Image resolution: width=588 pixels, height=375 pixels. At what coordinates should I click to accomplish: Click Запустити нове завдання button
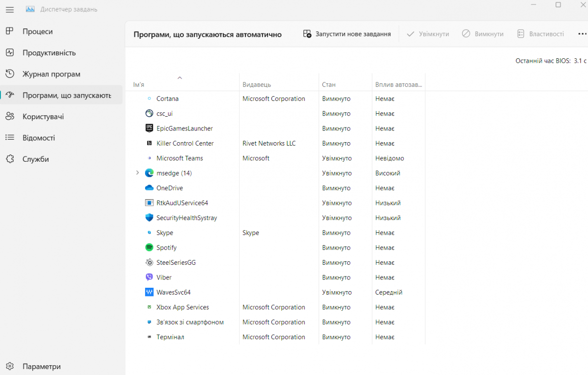click(x=347, y=34)
